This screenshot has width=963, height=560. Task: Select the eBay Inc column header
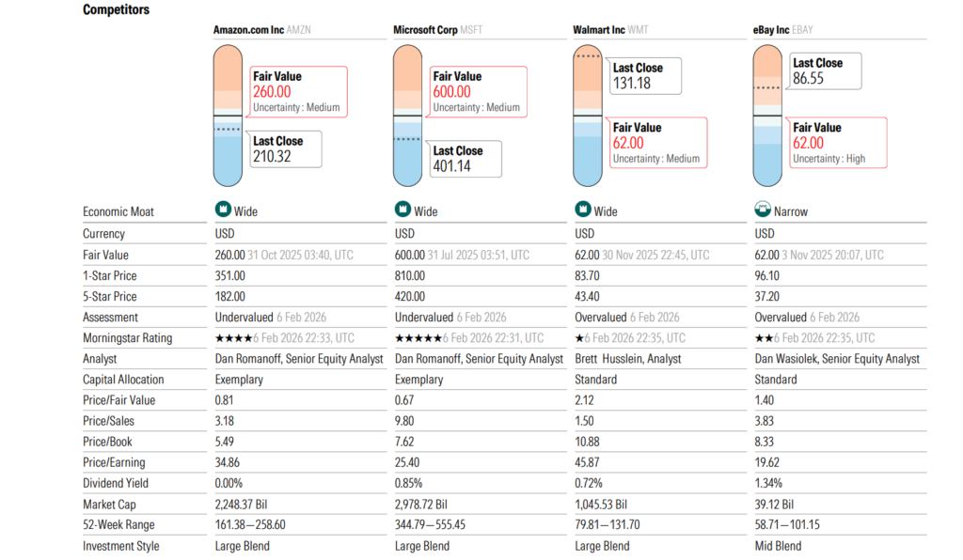pyautogui.click(x=770, y=30)
